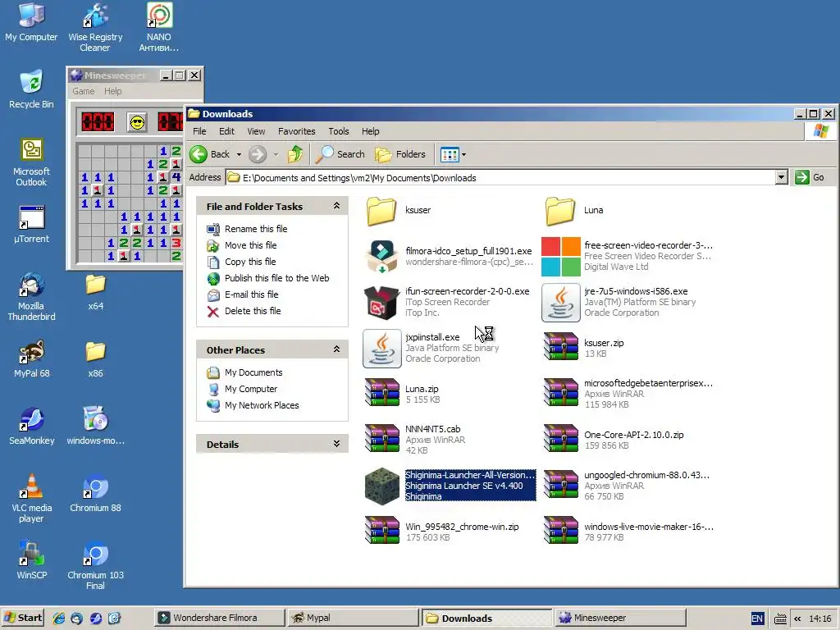Select the jxpiinstall.exe file
The width and height of the screenshot is (840, 630).
pos(431,348)
